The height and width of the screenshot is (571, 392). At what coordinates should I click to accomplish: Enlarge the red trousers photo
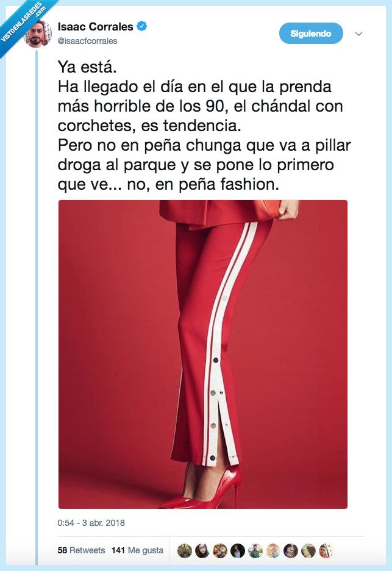coord(203,354)
